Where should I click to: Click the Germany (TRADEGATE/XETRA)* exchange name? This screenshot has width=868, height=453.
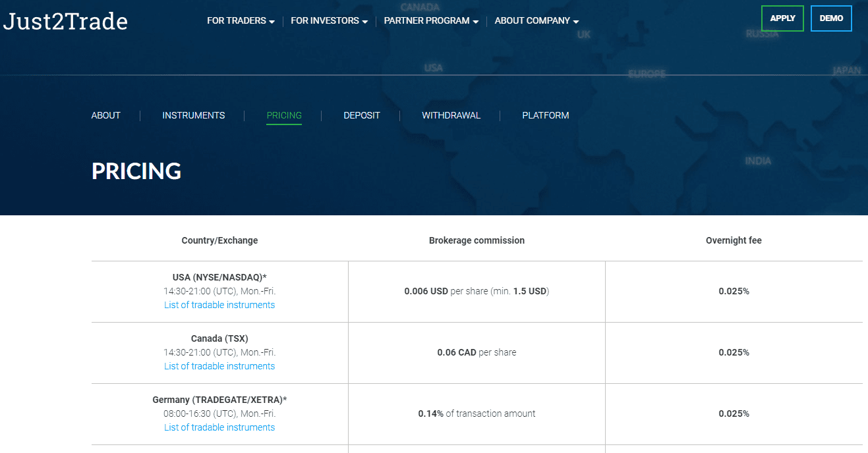219,400
